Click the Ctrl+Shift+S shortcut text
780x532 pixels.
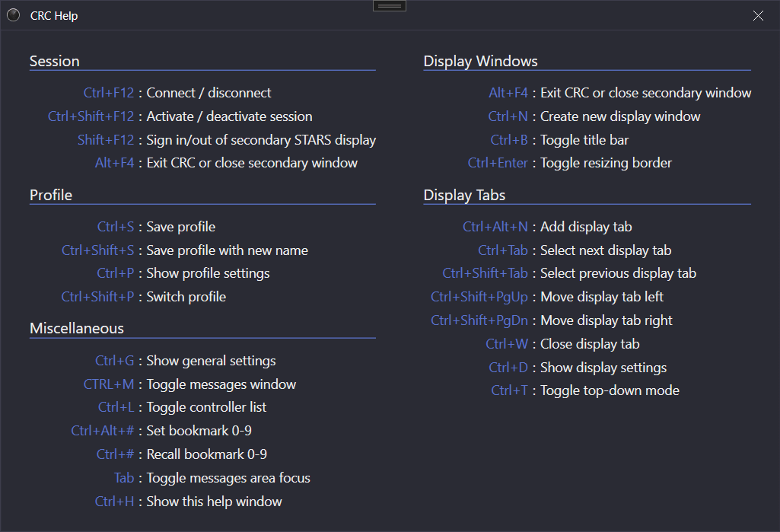click(98, 250)
